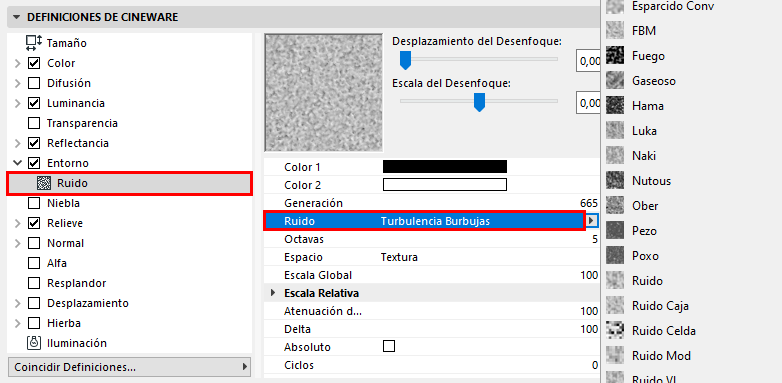Select the Ruido row under Entorno
The image size is (782, 383).
(x=130, y=184)
